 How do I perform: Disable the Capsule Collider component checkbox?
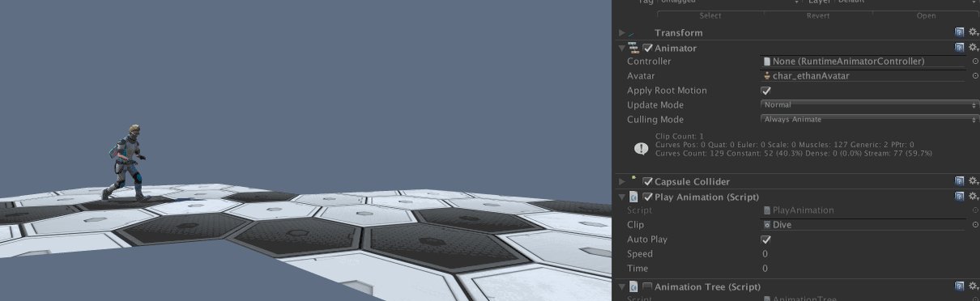(648, 181)
